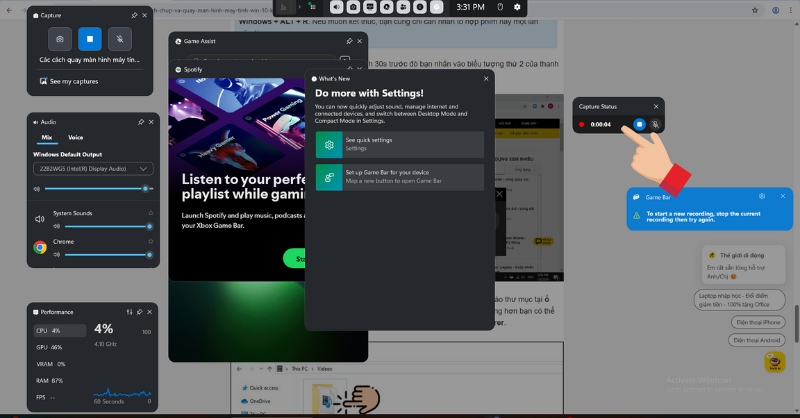The height and width of the screenshot is (418, 800).
Task: Go back with Chrome back arrow
Action: (x=9, y=10)
